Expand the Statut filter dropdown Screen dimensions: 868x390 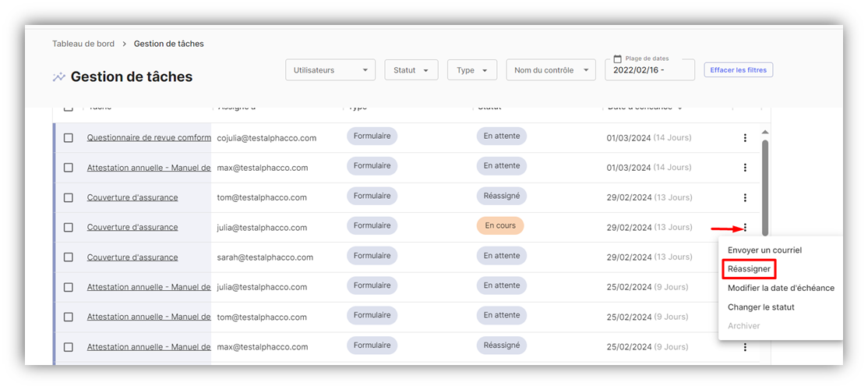411,69
